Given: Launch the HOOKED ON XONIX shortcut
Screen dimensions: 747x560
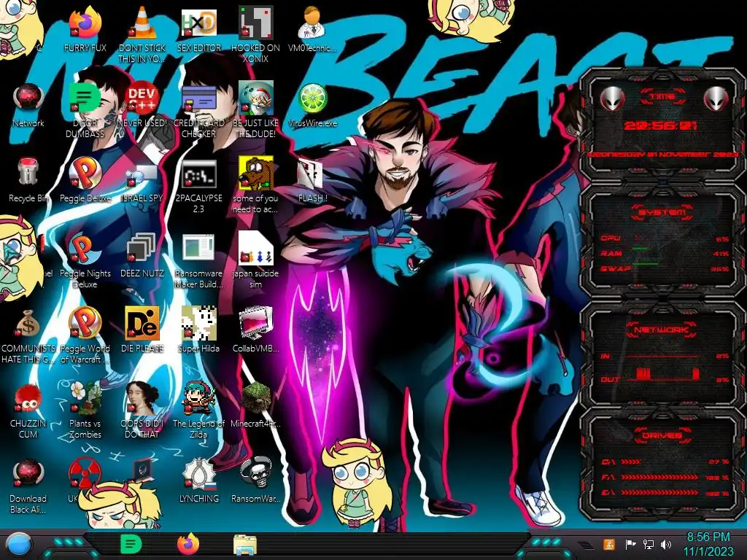Looking at the screenshot, I should (255, 24).
